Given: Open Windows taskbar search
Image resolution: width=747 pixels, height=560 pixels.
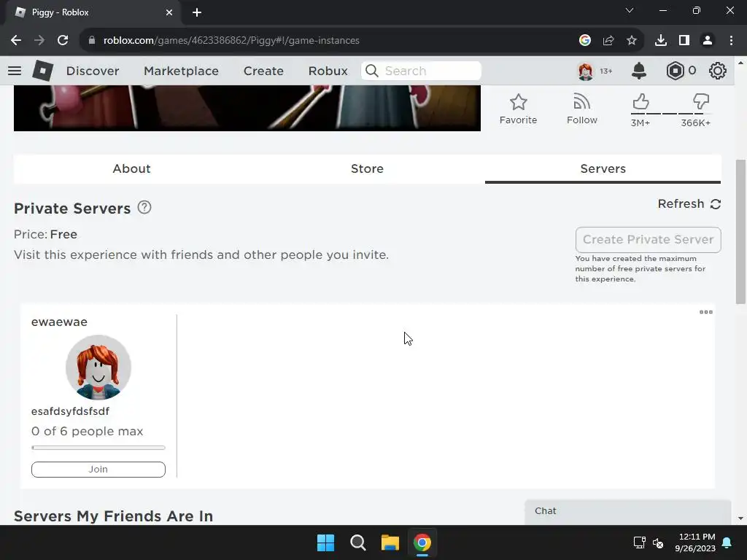Looking at the screenshot, I should pos(357,542).
